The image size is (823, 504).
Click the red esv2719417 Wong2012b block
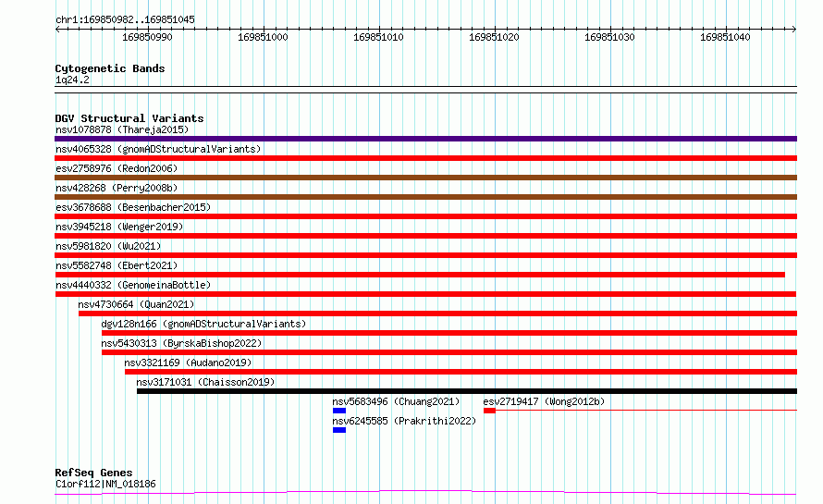[x=489, y=411]
